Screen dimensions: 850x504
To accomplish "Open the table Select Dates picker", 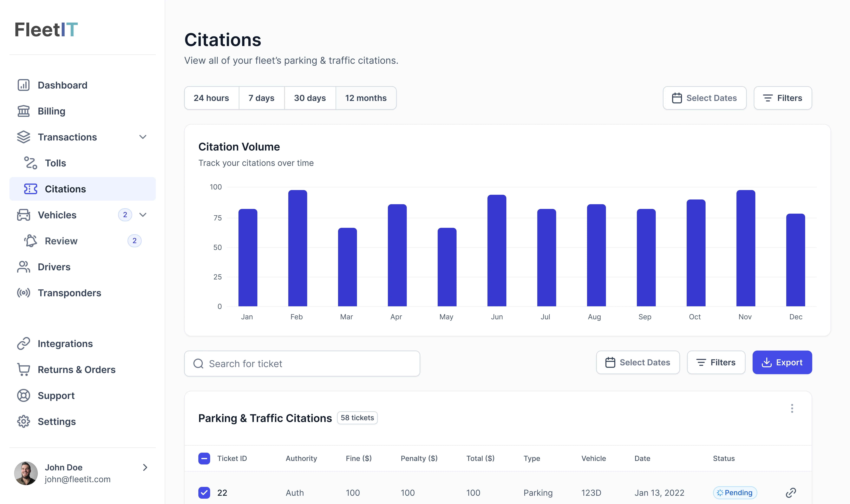I will 638,362.
